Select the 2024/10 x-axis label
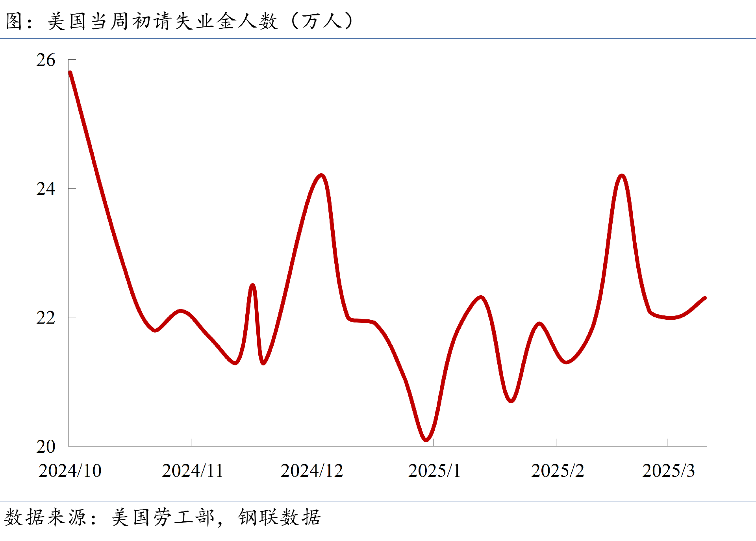This screenshot has width=756, height=541. (70, 471)
